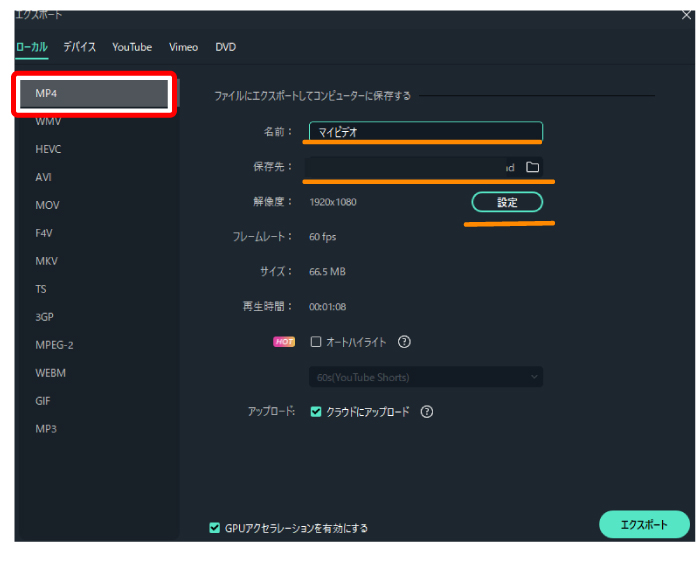The image size is (700, 568).
Task: Click the help icon next to クラウドにアップロード
Action: 427,411
